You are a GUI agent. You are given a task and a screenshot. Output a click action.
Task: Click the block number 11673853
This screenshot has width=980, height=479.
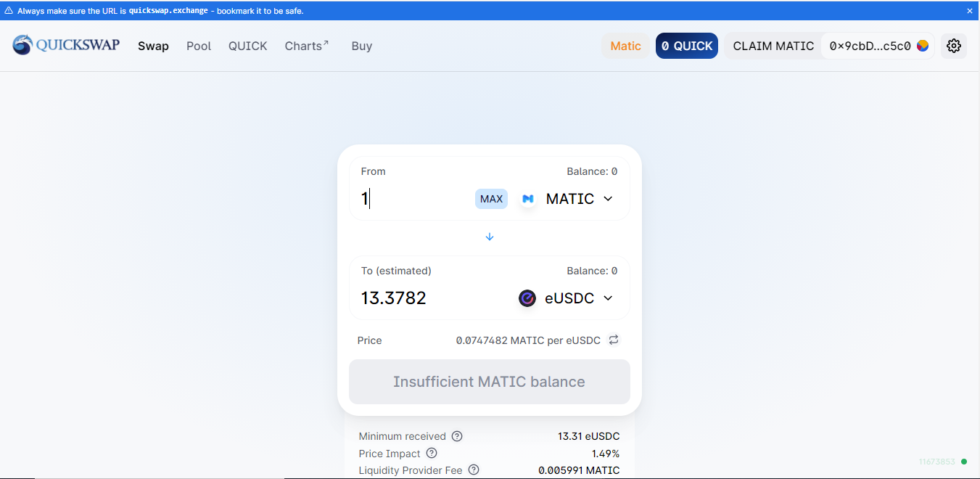coord(937,462)
